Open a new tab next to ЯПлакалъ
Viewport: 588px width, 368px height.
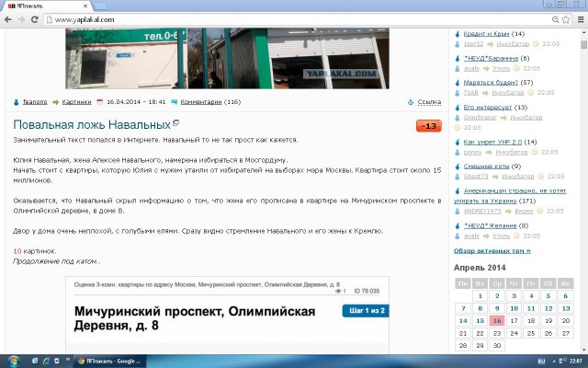[x=100, y=6]
